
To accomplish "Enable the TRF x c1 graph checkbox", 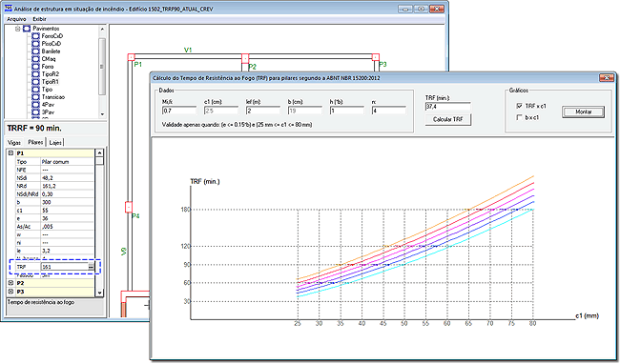I will [x=520, y=106].
